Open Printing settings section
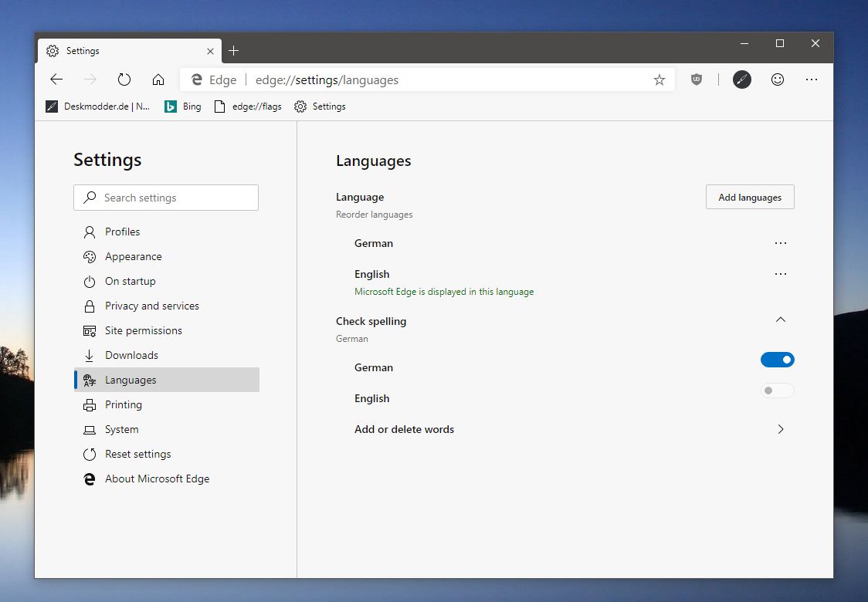 [167, 405]
